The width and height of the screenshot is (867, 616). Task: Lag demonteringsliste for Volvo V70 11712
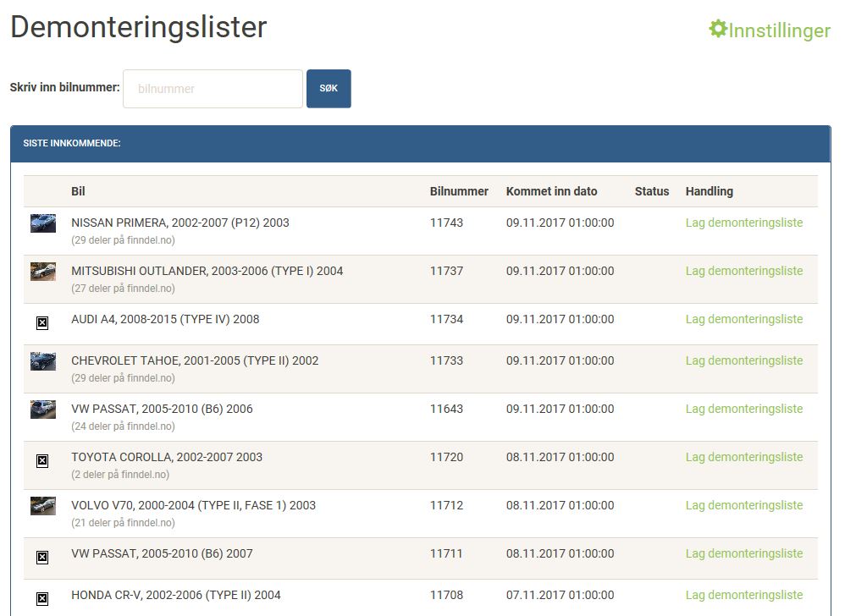coord(743,505)
